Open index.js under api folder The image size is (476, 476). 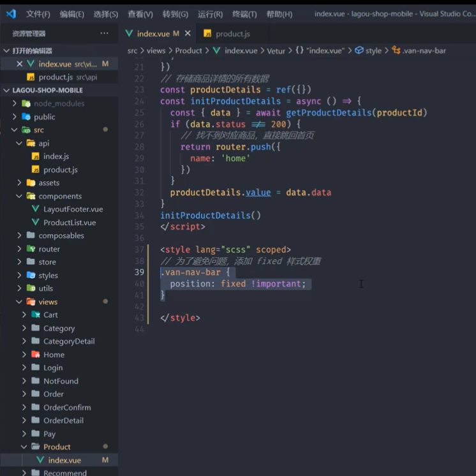pyautogui.click(x=59, y=156)
